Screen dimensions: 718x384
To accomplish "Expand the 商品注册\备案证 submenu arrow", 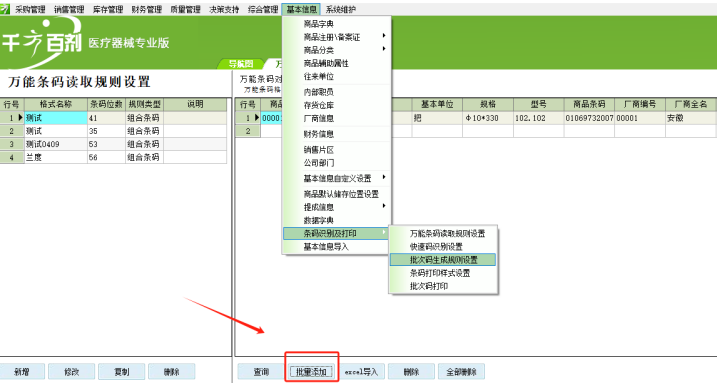I will click(384, 35).
